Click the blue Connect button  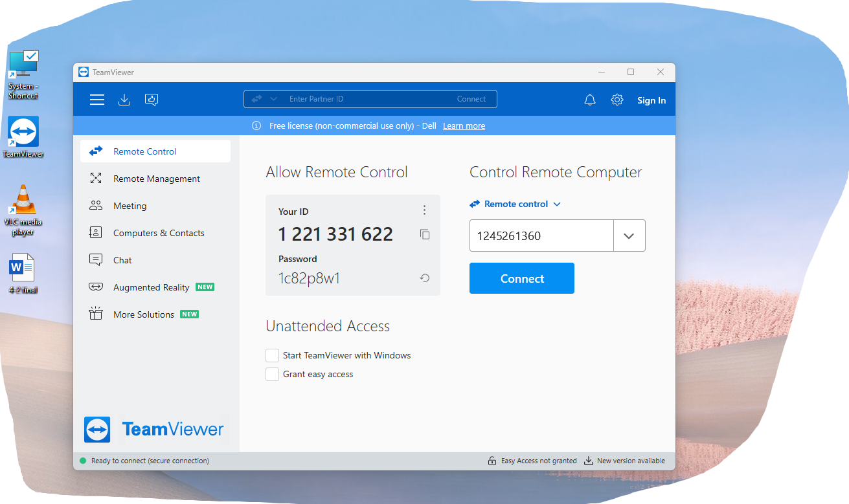[x=522, y=278]
